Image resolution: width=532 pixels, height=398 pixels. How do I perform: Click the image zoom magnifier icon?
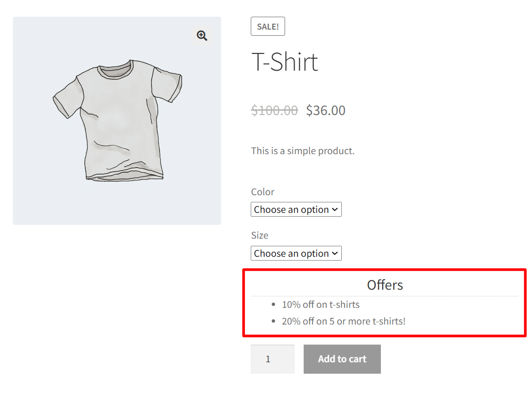pyautogui.click(x=202, y=36)
